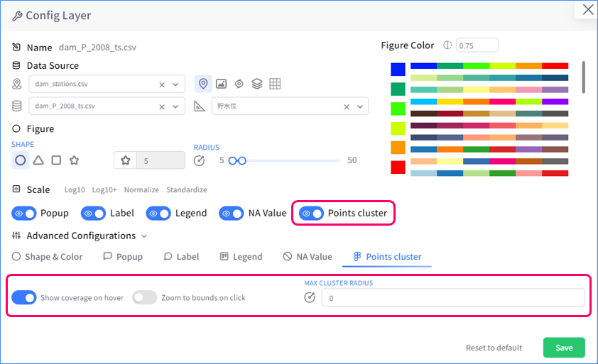Switch to the Label tab
This screenshot has width=598, height=364.
(x=181, y=257)
